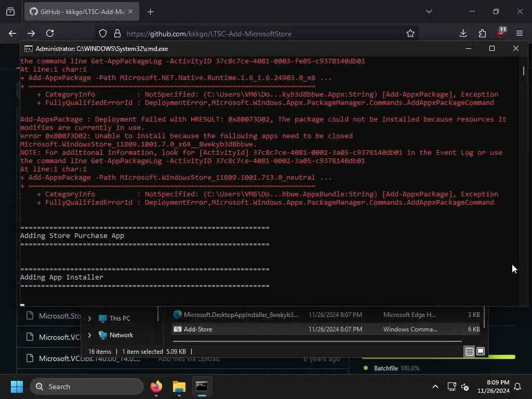Open a new browser tab
Viewport: 532px width, 399px height.
point(151,12)
